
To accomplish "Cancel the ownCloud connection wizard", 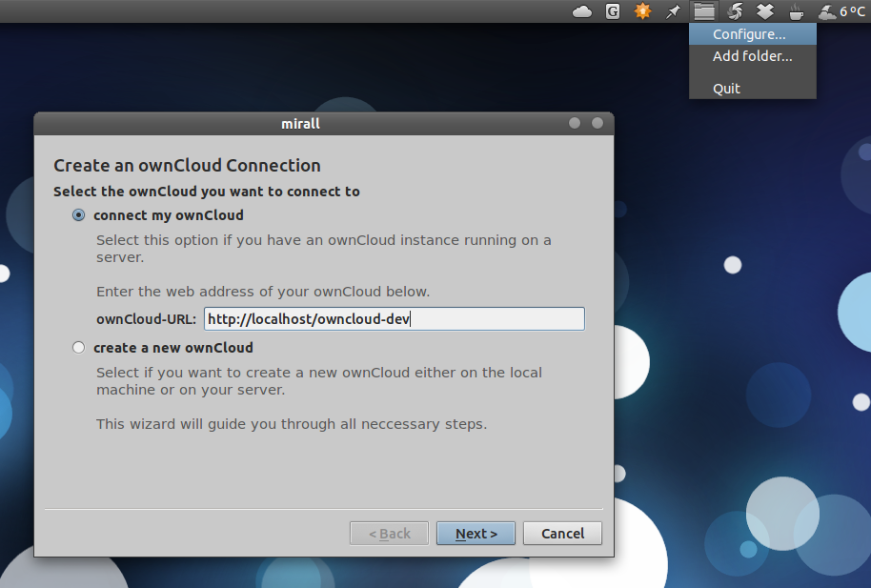I will point(561,533).
